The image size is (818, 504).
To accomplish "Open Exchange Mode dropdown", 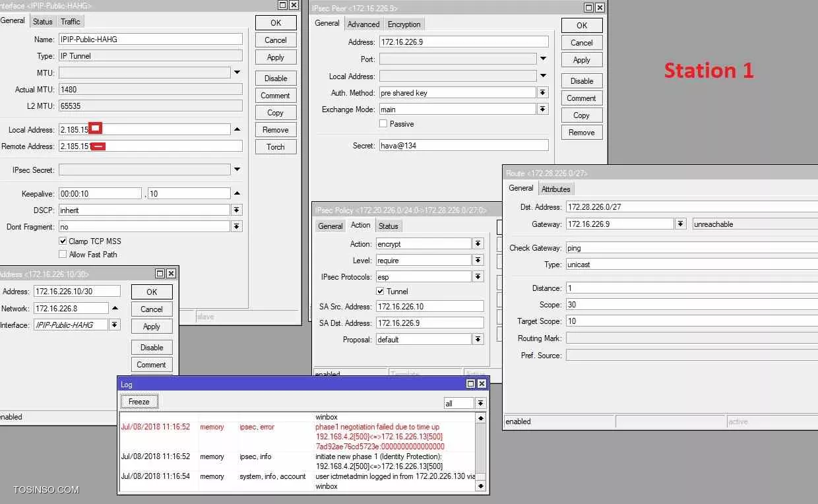I will pyautogui.click(x=543, y=110).
